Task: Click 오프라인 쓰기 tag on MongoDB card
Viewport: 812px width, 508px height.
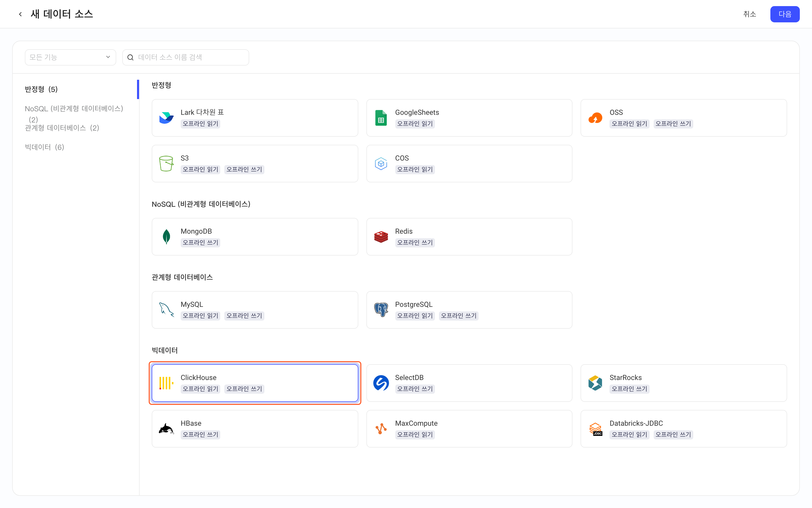Action: point(200,243)
